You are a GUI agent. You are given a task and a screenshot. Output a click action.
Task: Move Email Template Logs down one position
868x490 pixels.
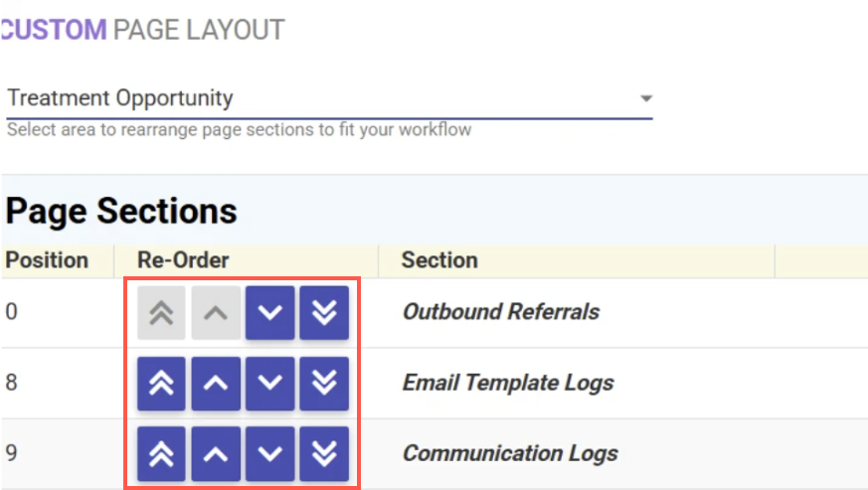[x=270, y=384]
